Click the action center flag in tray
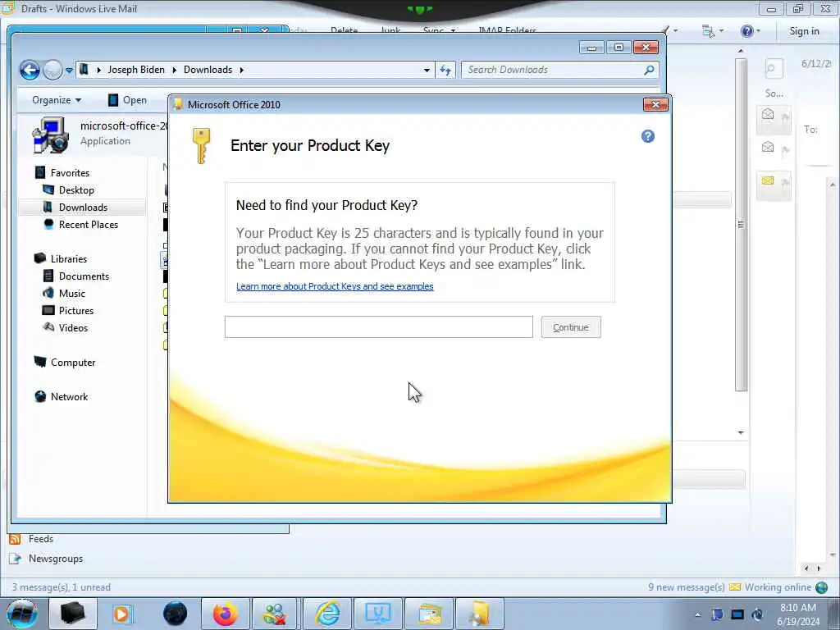Viewport: 840px width, 630px height. pos(717,614)
